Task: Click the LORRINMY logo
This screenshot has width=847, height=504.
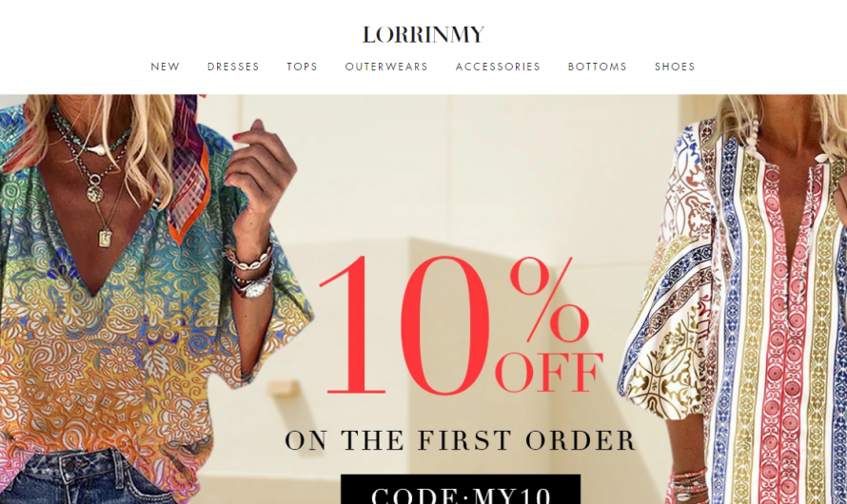Action: (423, 34)
